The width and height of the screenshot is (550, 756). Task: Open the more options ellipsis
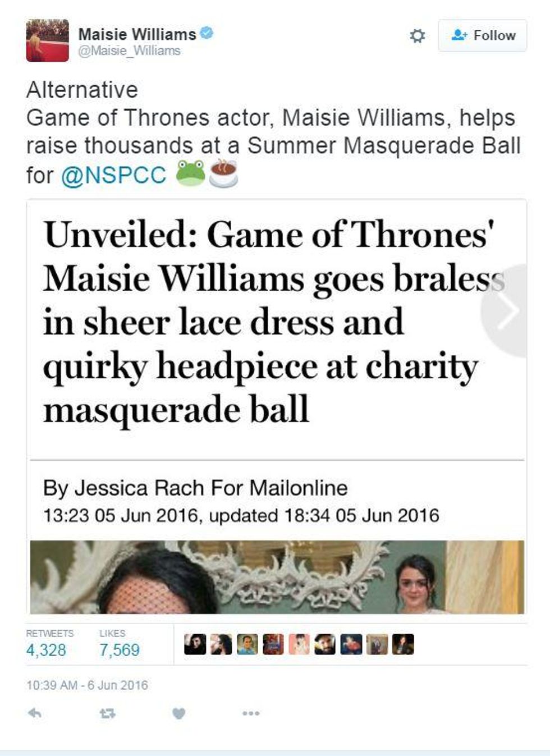click(x=250, y=713)
